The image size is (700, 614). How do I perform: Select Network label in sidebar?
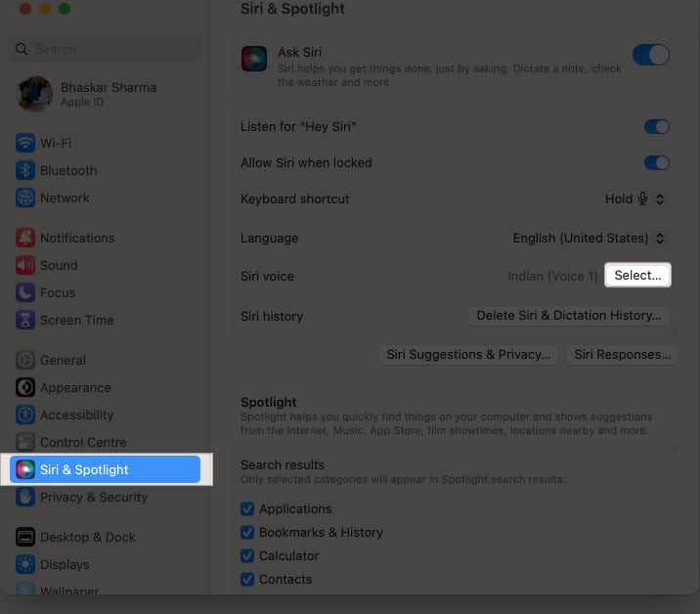click(x=65, y=197)
